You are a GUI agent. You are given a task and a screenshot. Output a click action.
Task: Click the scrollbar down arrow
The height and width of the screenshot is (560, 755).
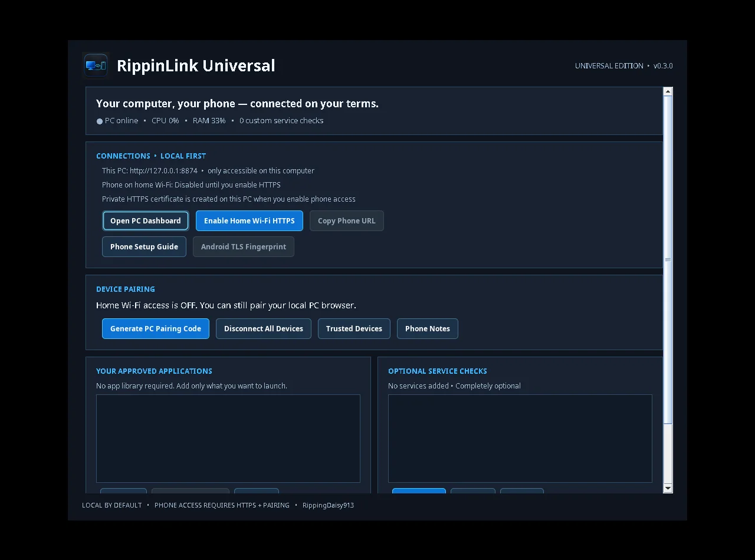(668, 488)
